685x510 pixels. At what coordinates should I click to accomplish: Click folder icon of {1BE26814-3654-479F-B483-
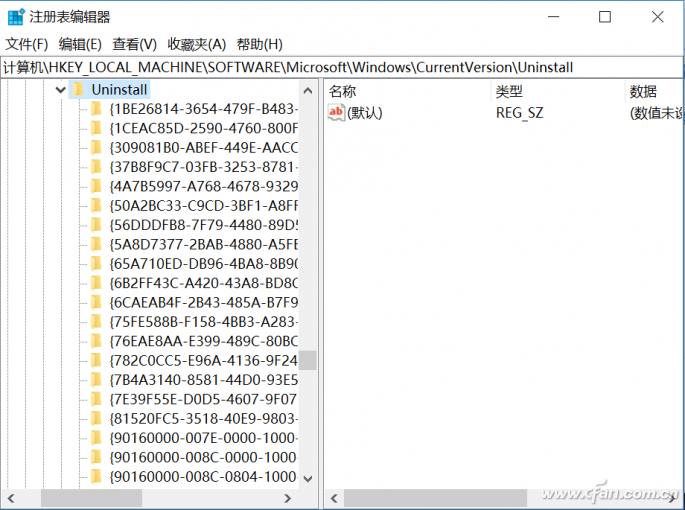tap(97, 108)
